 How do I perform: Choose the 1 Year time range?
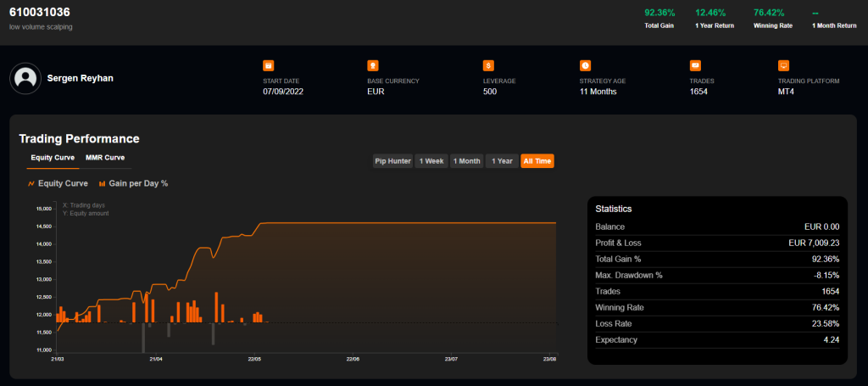502,161
